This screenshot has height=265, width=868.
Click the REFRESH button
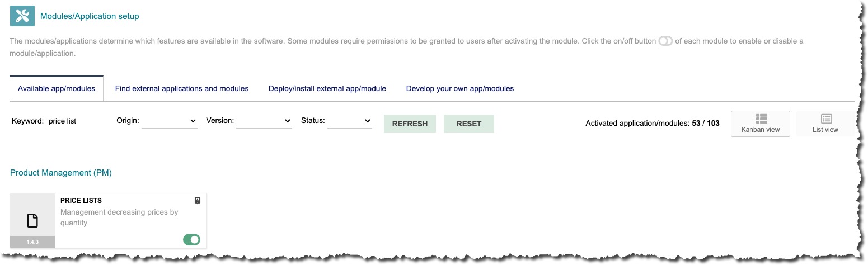[410, 124]
